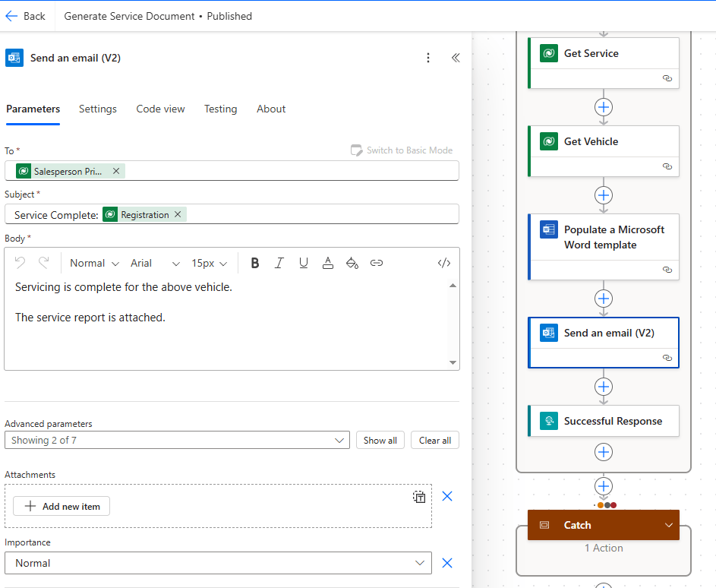Click the Bold formatting icon
This screenshot has width=716, height=588.
(x=255, y=263)
